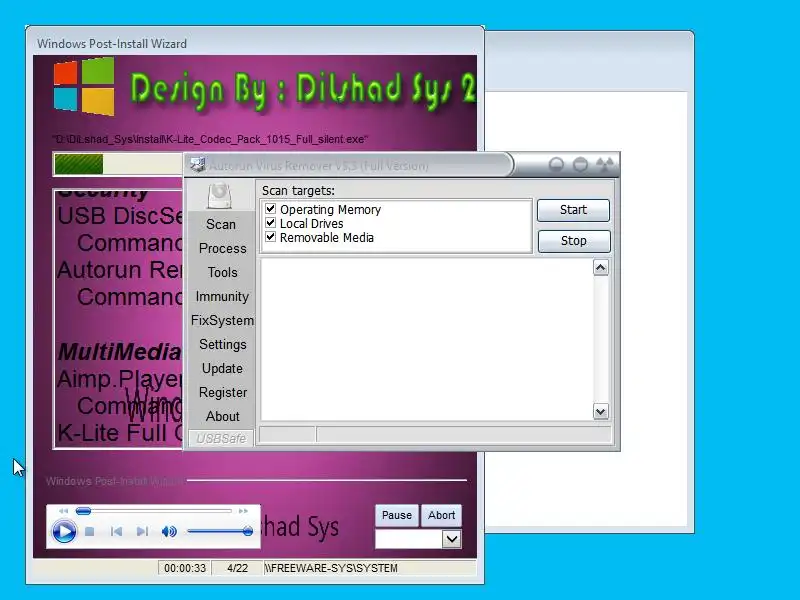Click the USB DiscSe entry in the list

pos(120,216)
